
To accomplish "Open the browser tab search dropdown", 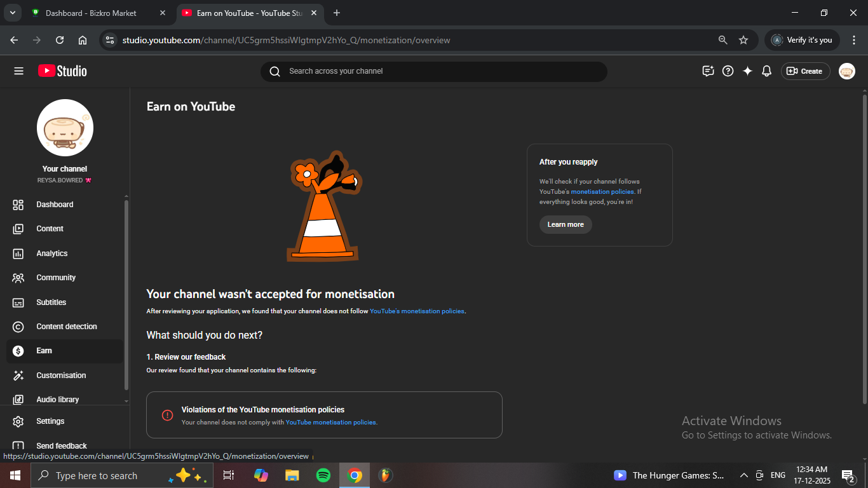I will click(x=12, y=13).
